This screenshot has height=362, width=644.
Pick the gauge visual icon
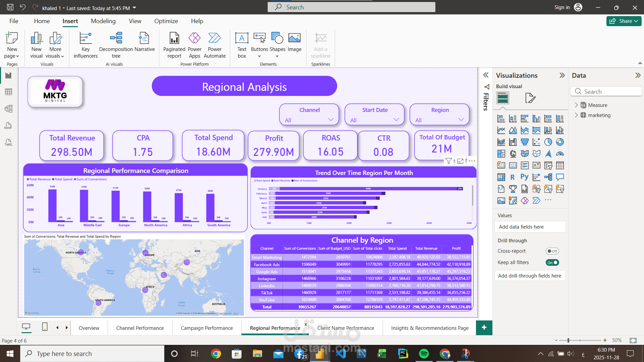[560, 154]
